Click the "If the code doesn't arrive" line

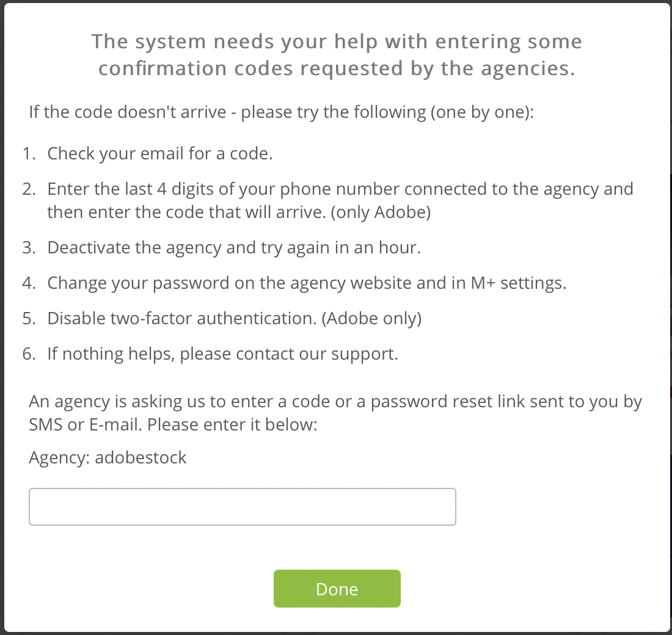(x=281, y=113)
